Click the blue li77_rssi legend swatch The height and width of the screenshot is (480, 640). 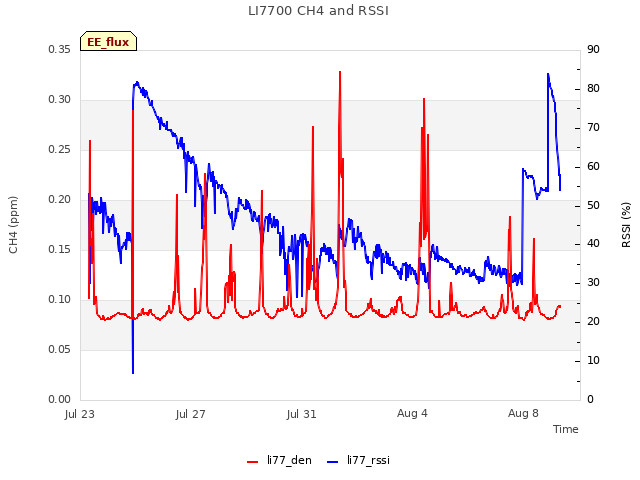tap(333, 462)
